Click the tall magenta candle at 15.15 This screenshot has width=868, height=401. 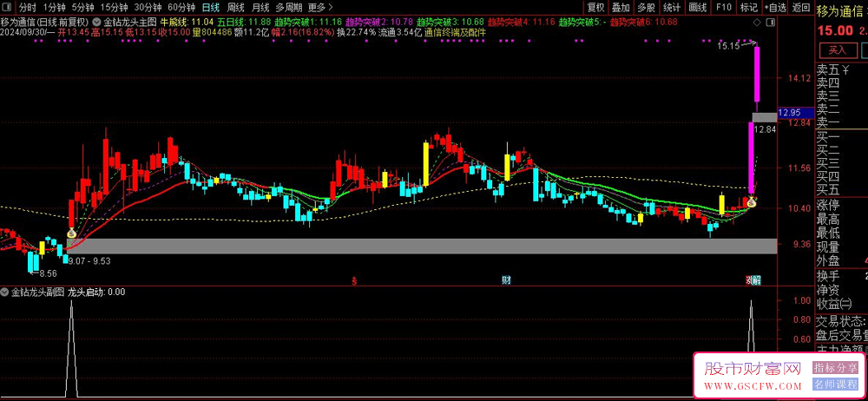[x=756, y=75]
